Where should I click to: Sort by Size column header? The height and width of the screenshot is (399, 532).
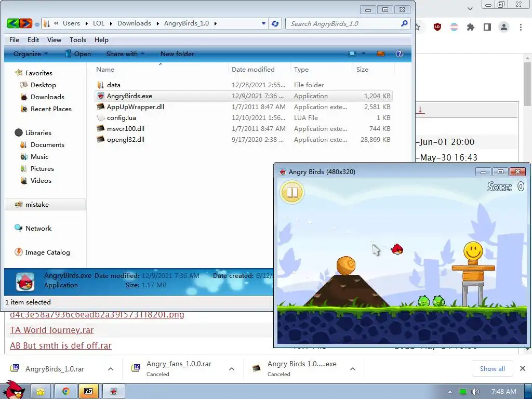click(362, 70)
